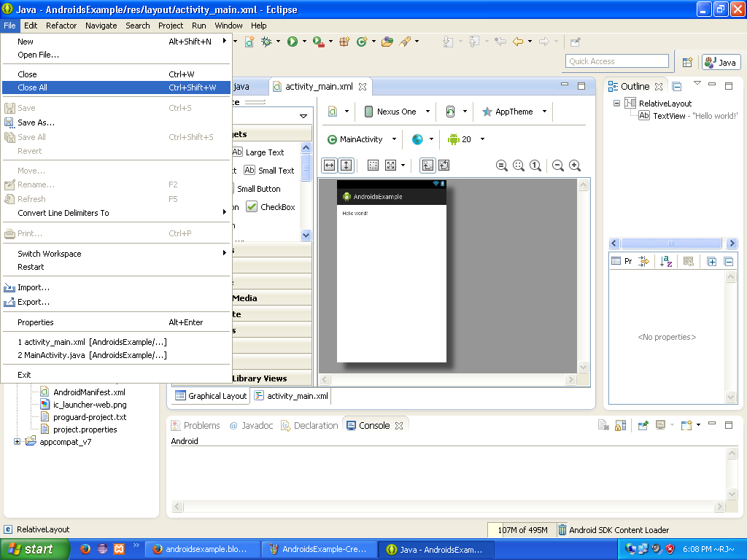The height and width of the screenshot is (560, 747).
Task: Open the configuration dropdown arrow beside layout icon
Action: point(347,112)
